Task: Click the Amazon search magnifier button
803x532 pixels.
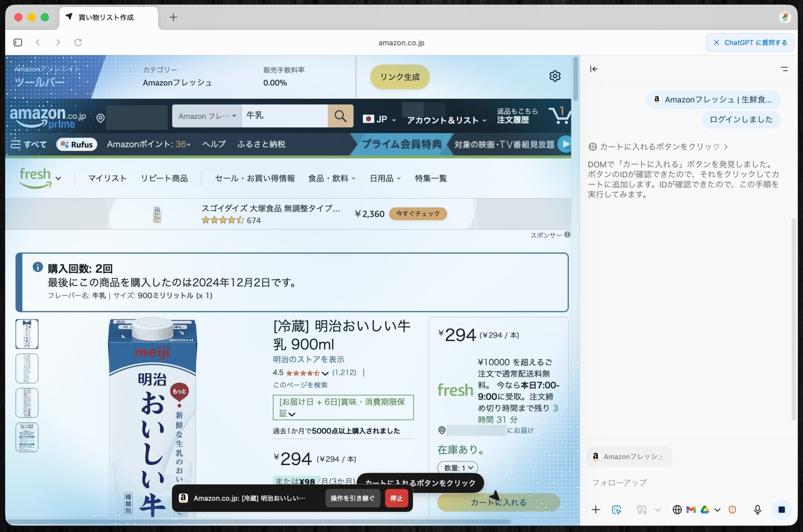Action: (340, 116)
